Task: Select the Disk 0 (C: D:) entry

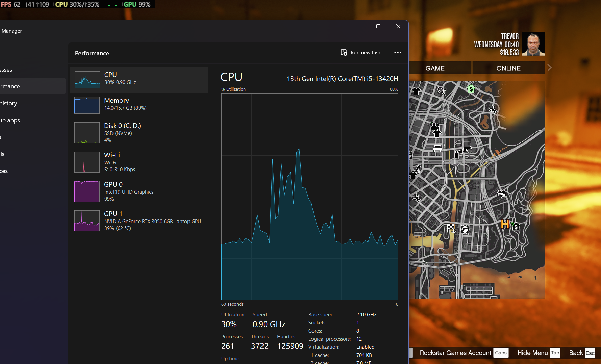Action: [x=139, y=133]
